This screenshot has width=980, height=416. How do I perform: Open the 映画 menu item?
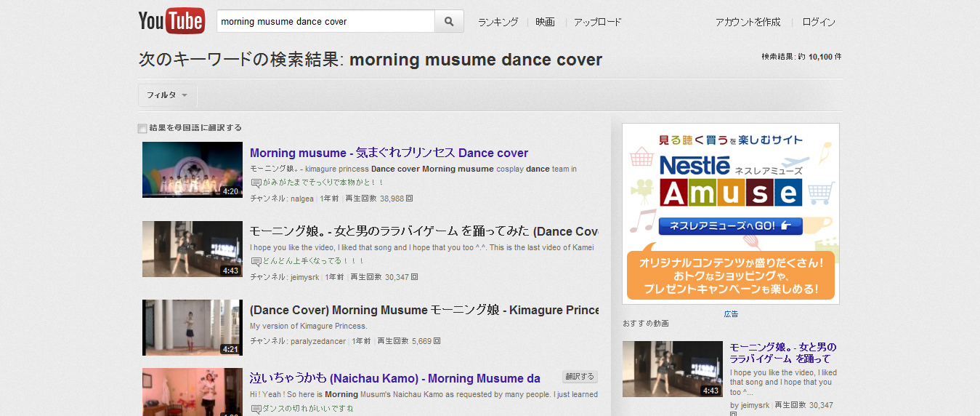(545, 22)
